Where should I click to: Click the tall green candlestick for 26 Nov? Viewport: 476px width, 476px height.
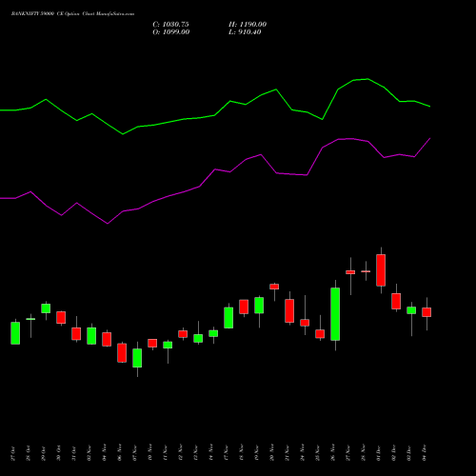click(x=335, y=314)
